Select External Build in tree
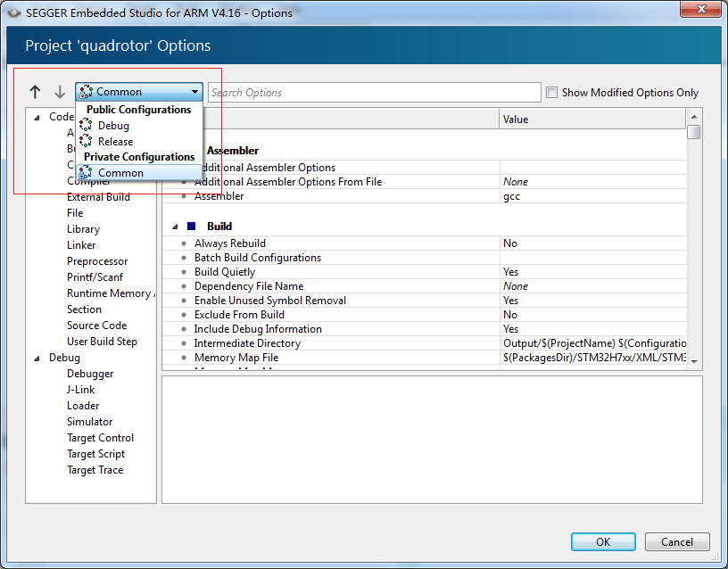728x569 pixels. 98,197
